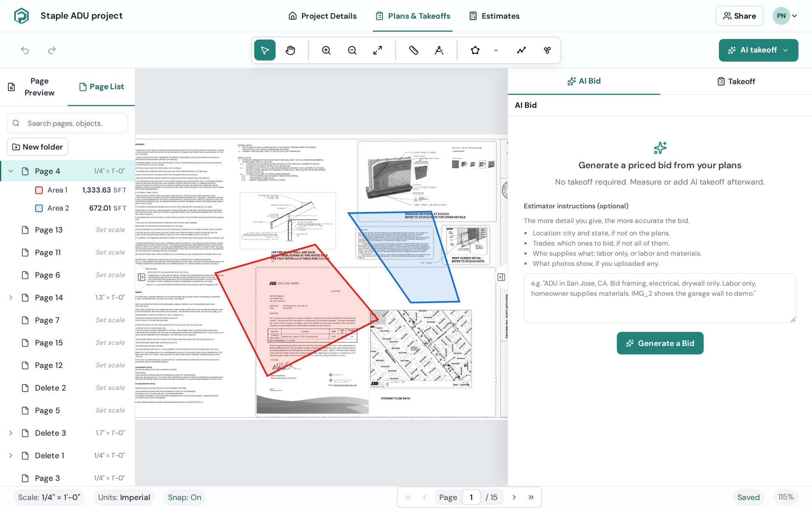Switch to Page List tab
Image resolution: width=812 pixels, height=508 pixels.
[x=101, y=87]
